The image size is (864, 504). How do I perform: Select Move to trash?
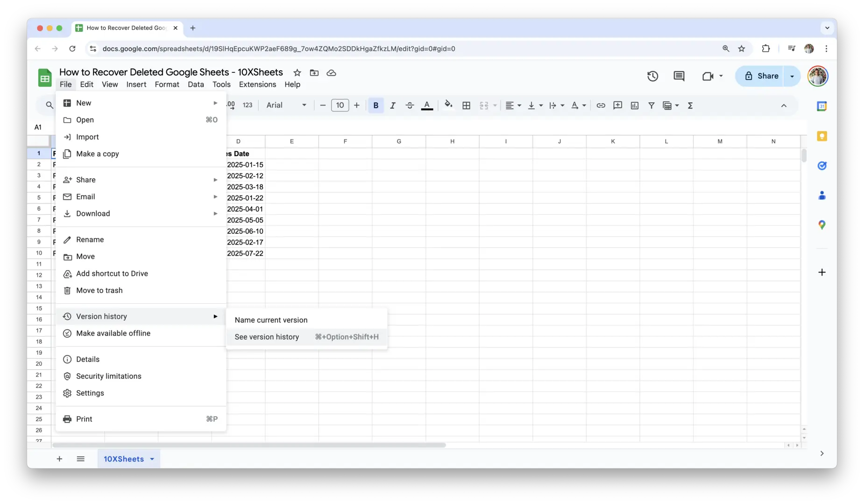[x=141, y=290]
